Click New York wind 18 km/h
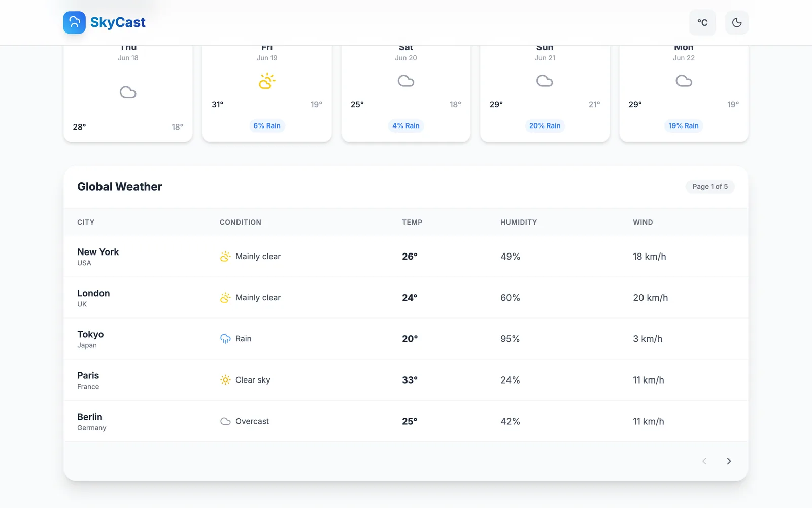Viewport: 812px width, 508px height. pos(650,257)
